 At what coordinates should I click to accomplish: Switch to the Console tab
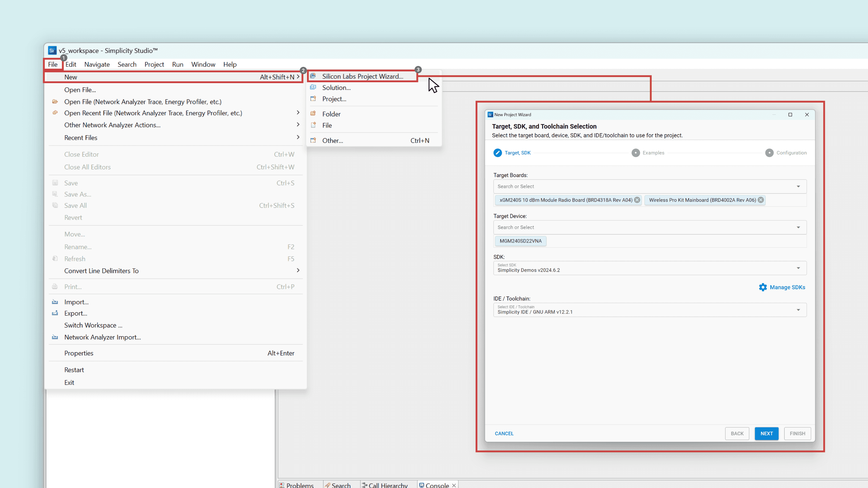(x=437, y=485)
